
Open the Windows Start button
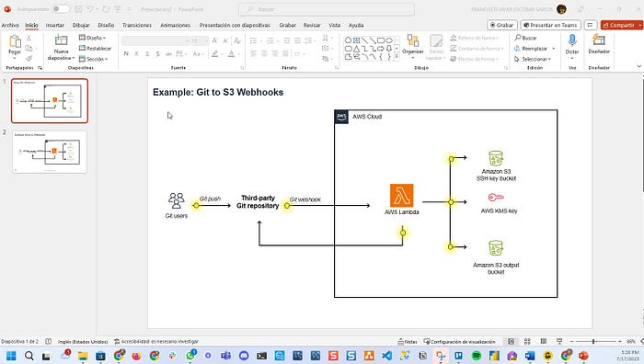click(x=11, y=356)
